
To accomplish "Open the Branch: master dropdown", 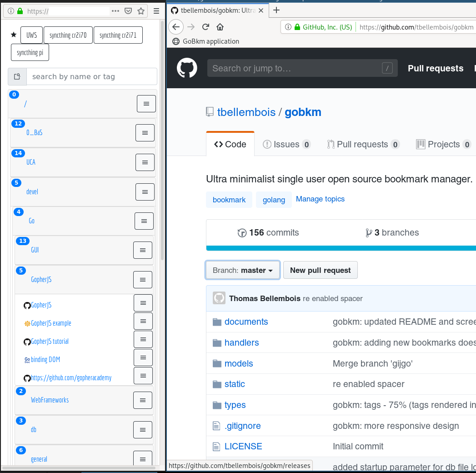I will (243, 270).
